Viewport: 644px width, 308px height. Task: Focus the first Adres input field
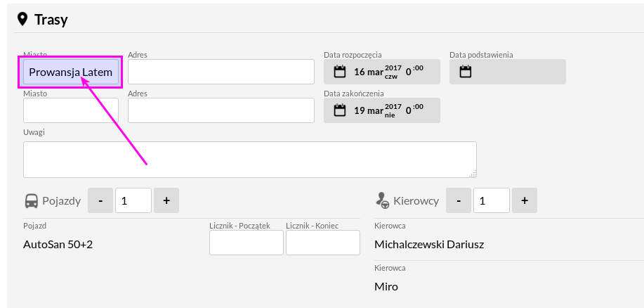(221, 72)
